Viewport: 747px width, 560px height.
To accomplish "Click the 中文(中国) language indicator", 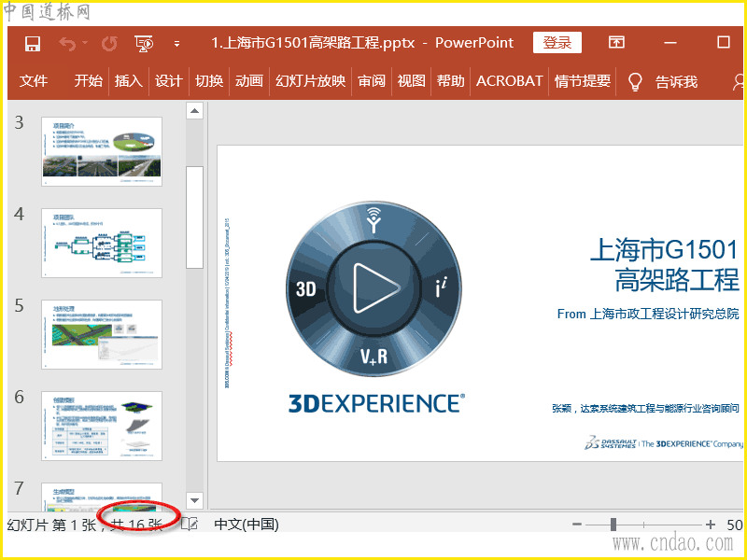I will click(x=247, y=525).
